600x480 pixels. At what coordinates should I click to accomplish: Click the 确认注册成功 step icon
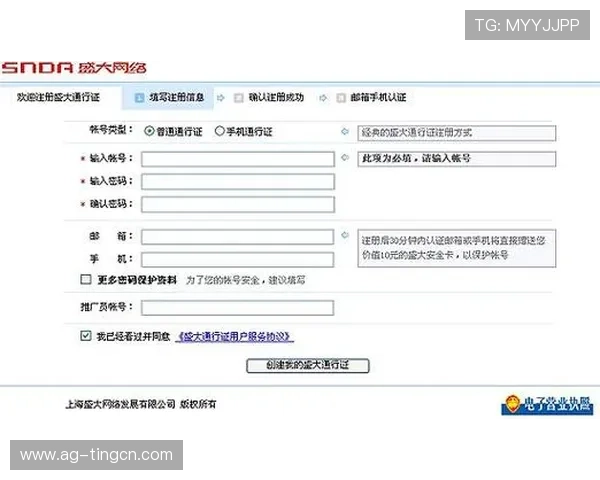pyautogui.click(x=239, y=98)
